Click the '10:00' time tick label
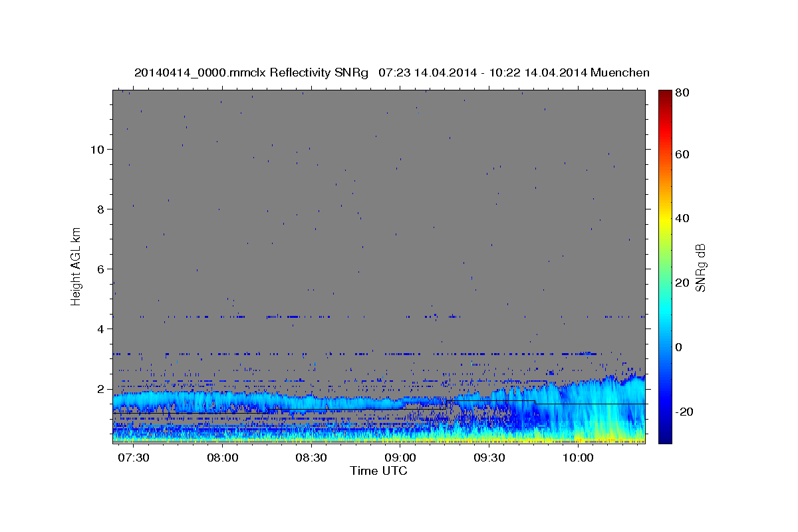798x532 pixels. coord(578,459)
